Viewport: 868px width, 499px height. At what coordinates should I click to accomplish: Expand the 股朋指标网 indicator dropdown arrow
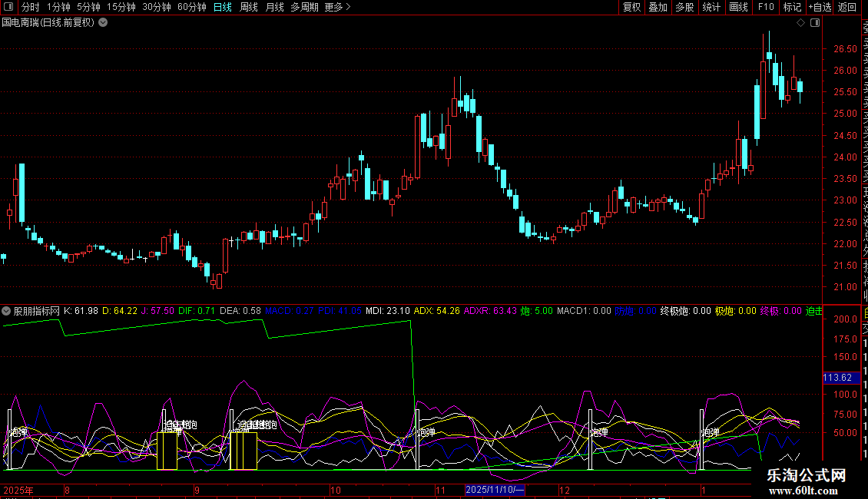tap(7, 311)
